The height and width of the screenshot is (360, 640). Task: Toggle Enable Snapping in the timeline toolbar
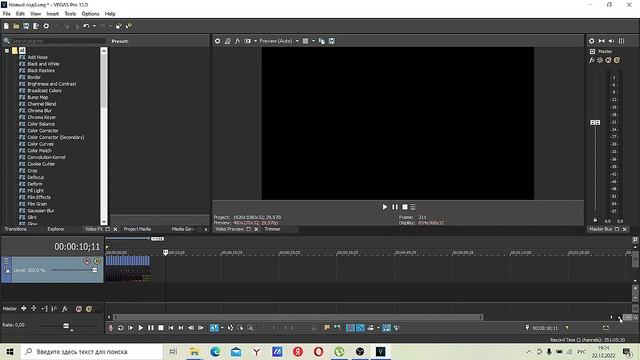pyautogui.click(x=350, y=328)
